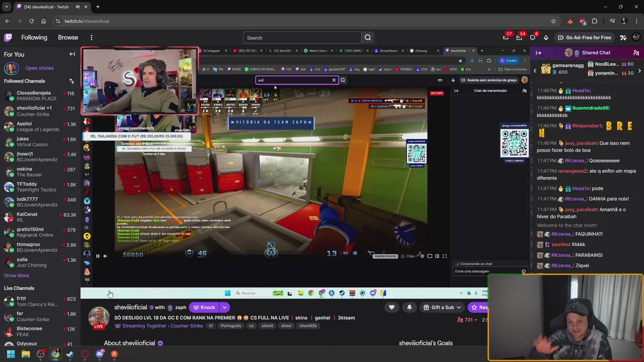
Task: Click the Streaming Together link
Action: [x=144, y=326]
